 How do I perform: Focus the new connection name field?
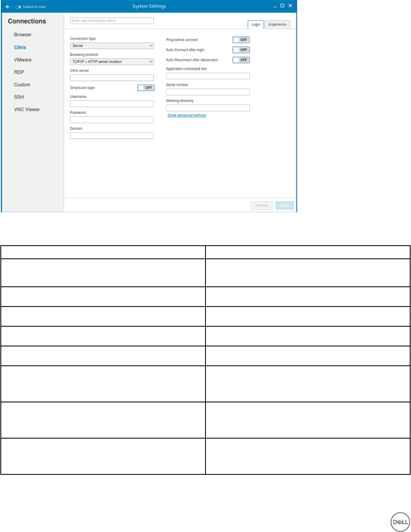click(112, 21)
